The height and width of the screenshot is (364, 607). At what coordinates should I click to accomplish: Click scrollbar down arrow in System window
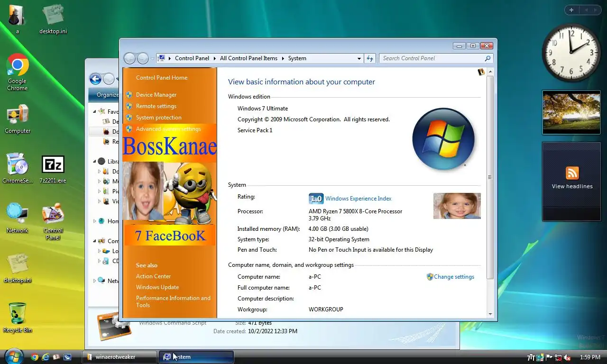pos(490,314)
